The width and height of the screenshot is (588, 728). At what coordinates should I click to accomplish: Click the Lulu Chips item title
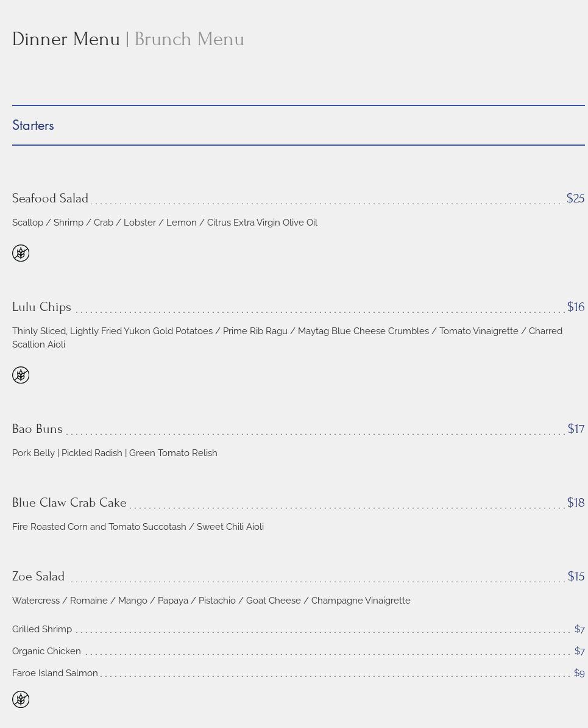(41, 307)
